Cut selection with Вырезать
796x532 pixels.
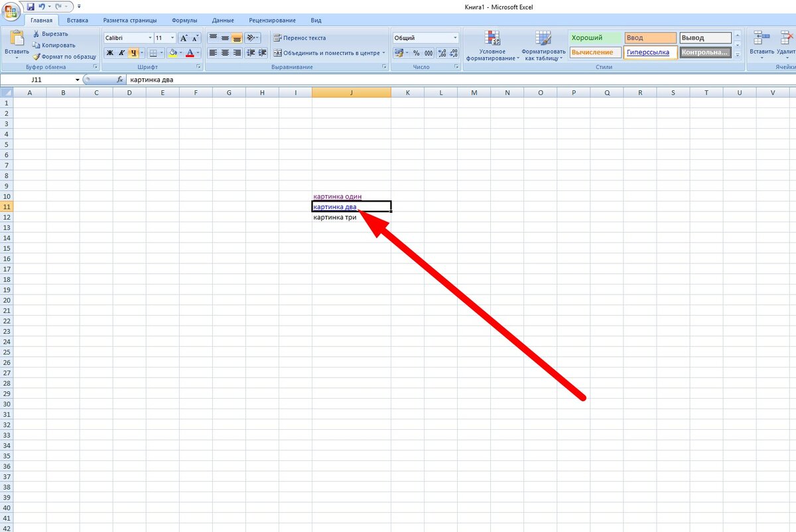coord(50,34)
